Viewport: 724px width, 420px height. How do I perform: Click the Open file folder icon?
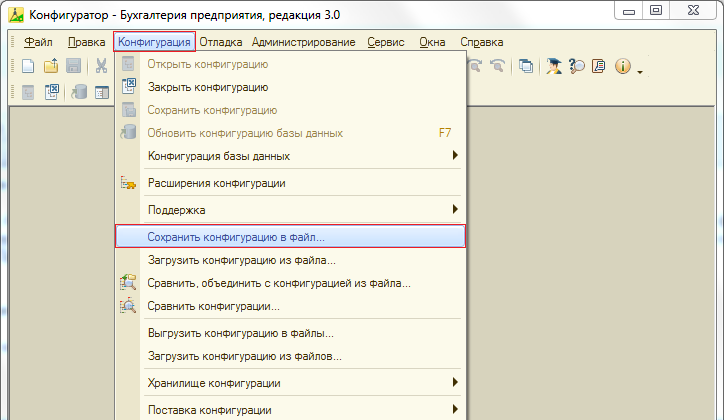click(51, 66)
